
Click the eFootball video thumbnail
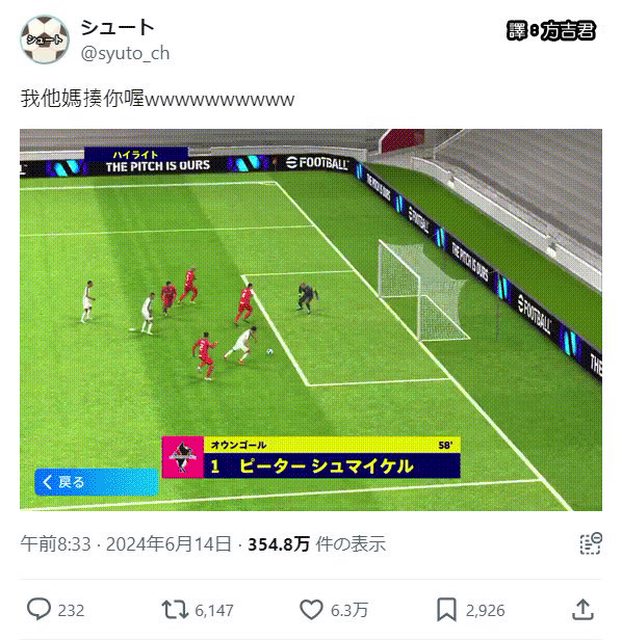(311, 320)
